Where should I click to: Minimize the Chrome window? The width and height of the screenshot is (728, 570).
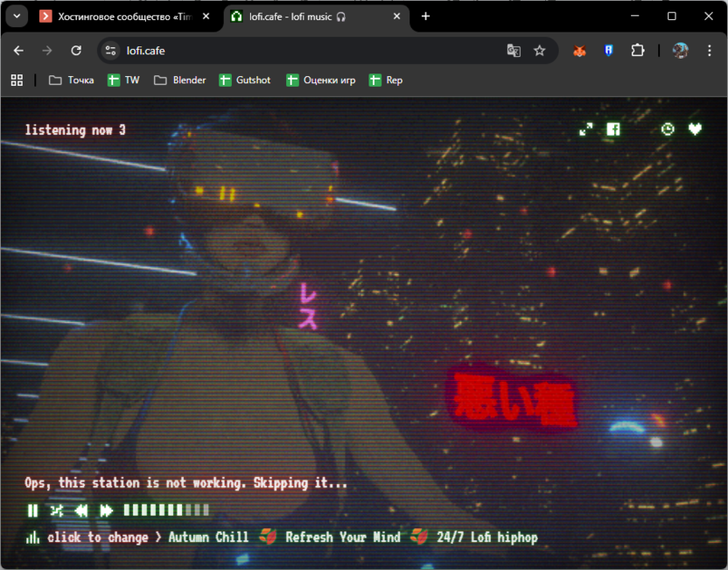click(x=635, y=17)
